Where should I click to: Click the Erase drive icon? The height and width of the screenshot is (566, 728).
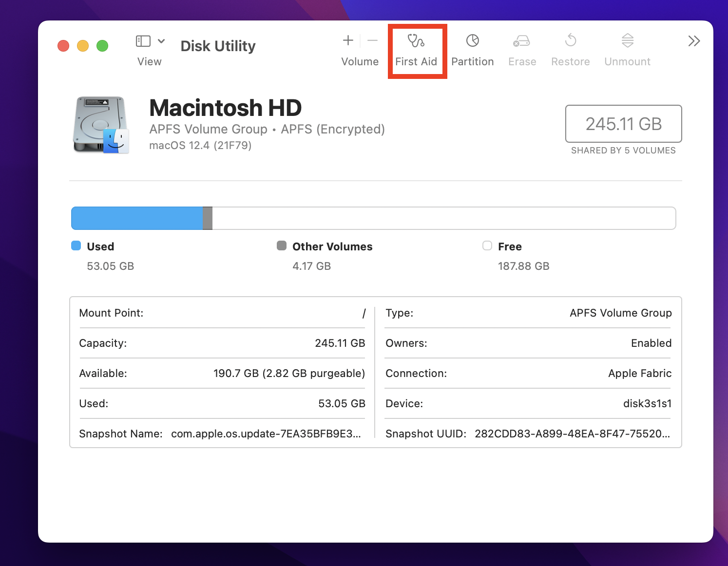coord(521,41)
